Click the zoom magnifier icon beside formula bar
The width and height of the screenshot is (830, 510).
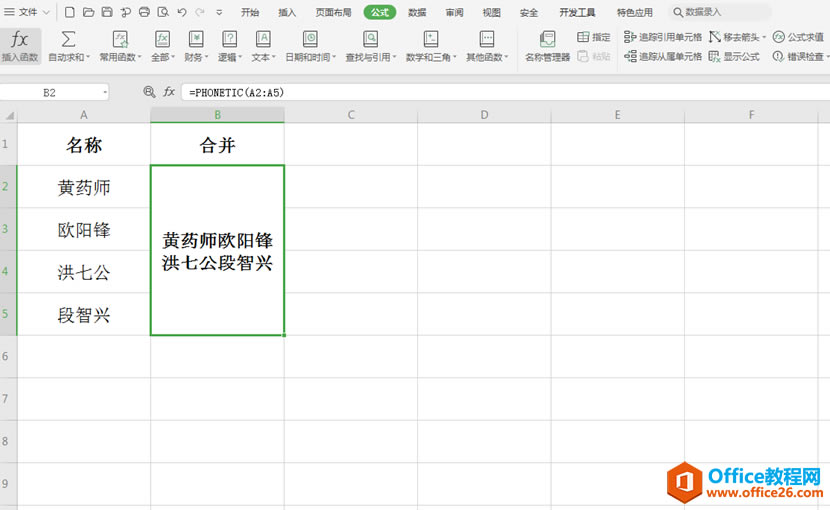point(149,92)
